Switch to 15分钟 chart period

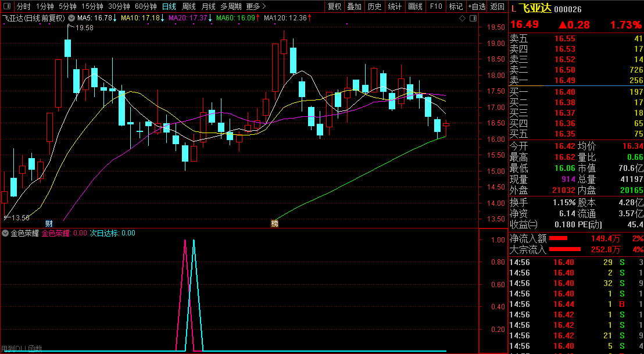point(92,6)
